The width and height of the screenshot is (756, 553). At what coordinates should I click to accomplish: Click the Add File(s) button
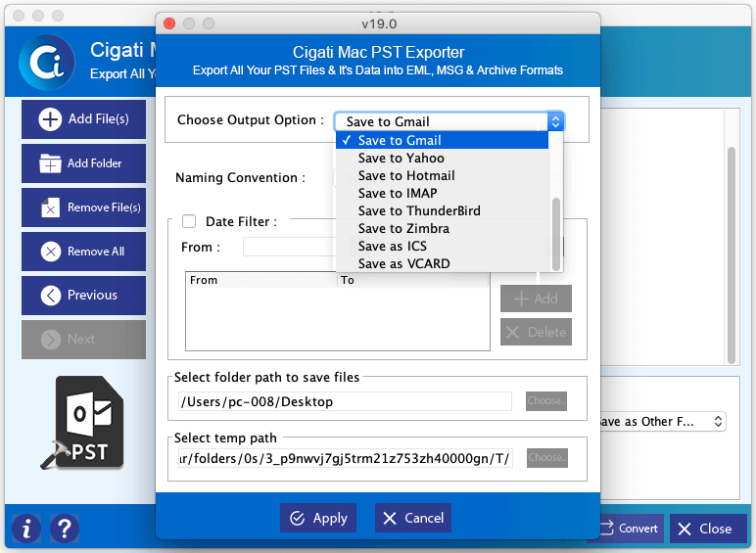click(83, 119)
